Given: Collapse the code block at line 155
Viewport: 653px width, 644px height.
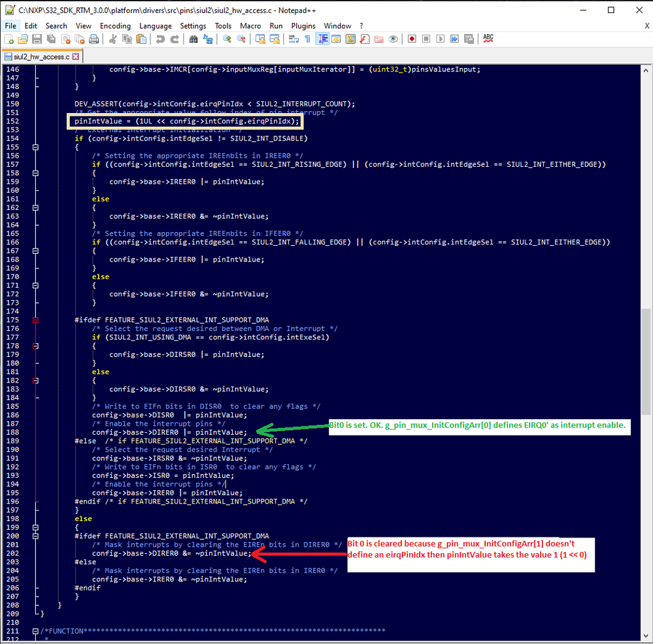Looking at the screenshot, I should pos(36,148).
